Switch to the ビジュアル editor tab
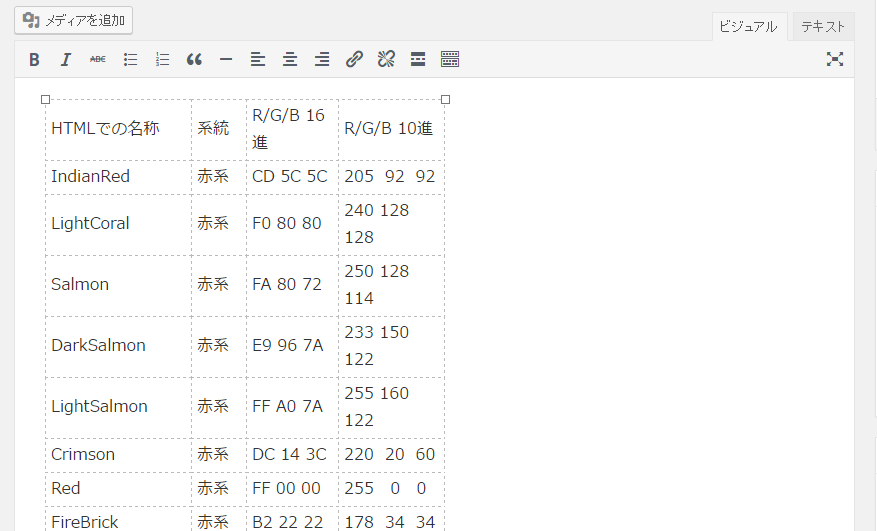Viewport: 877px width, 531px height. [x=748, y=27]
